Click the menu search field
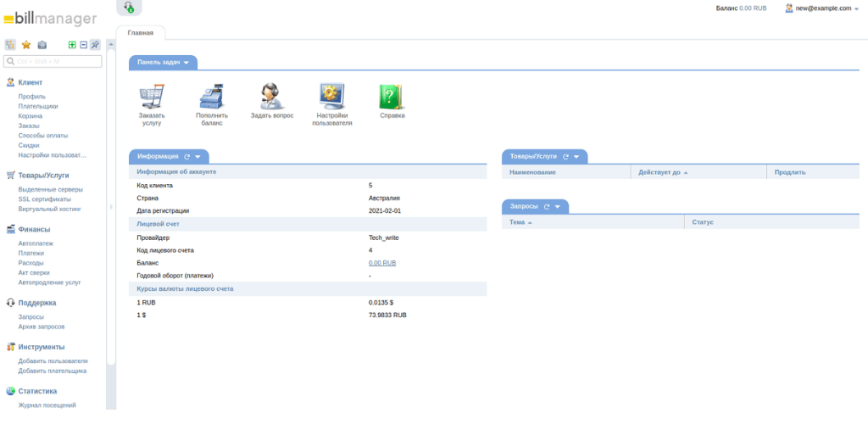Image resolution: width=868 pixels, height=447 pixels. tap(53, 61)
